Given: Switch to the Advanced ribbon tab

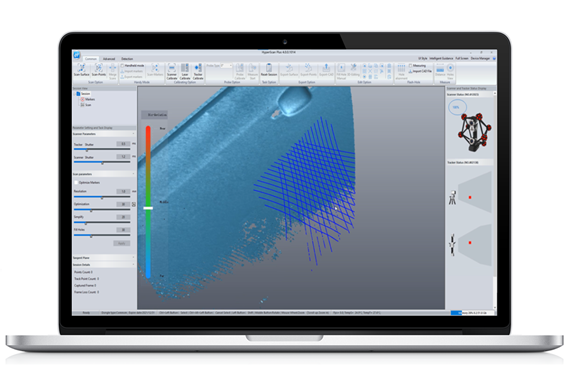Looking at the screenshot, I should coord(109,59).
